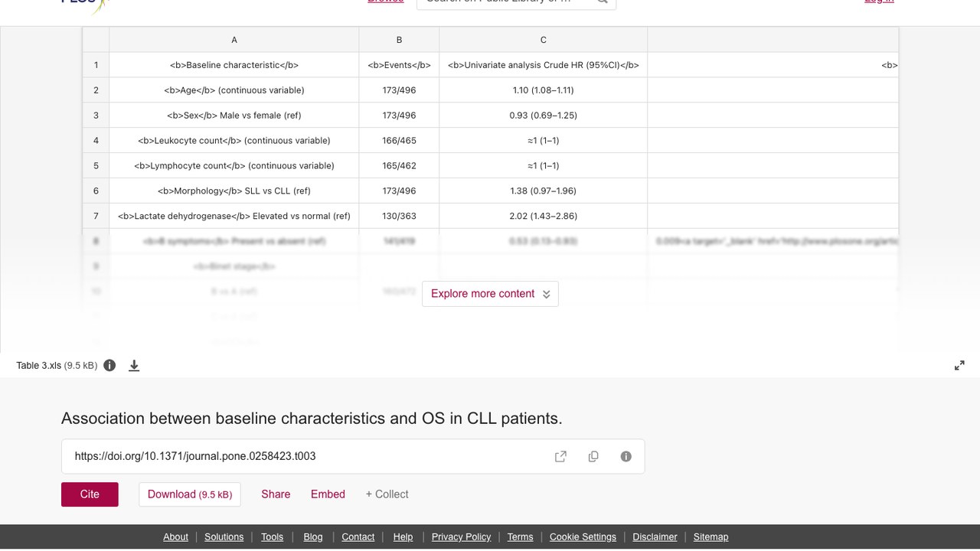Copy the DOI using the copy icon
Screen dimensions: 980x551
[593, 456]
